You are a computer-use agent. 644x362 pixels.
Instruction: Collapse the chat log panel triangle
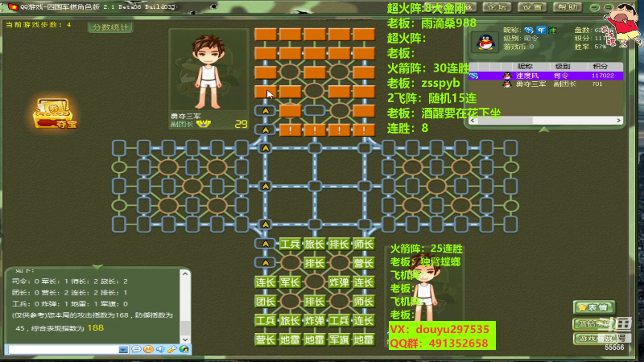[x=97, y=267]
